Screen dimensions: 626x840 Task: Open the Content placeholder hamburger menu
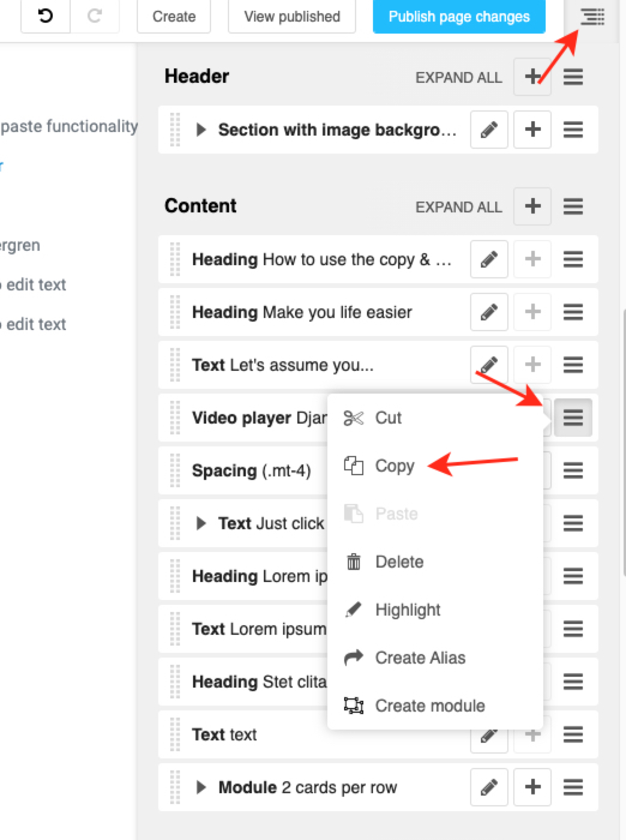pyautogui.click(x=573, y=206)
